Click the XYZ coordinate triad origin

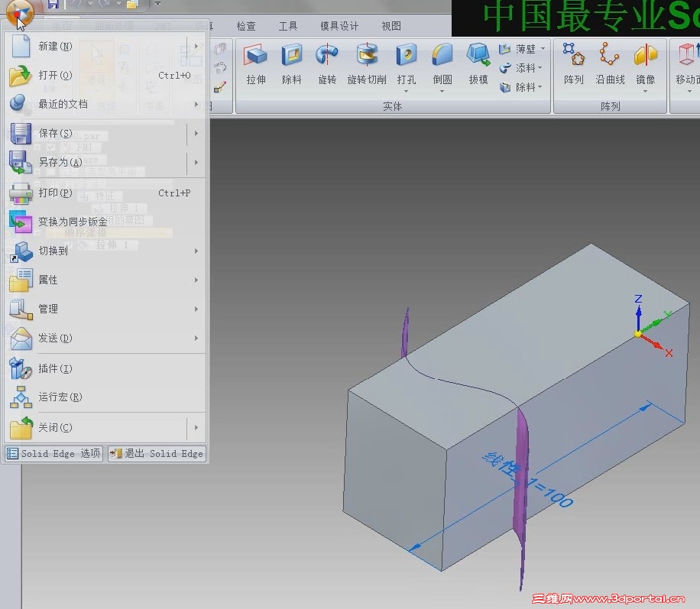[638, 334]
